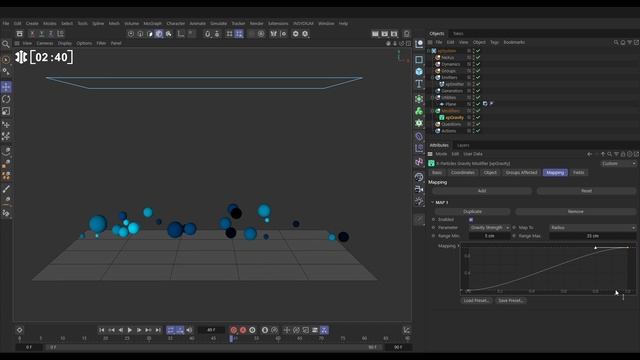Toggle enable checkmark of Actions object

pos(478,131)
